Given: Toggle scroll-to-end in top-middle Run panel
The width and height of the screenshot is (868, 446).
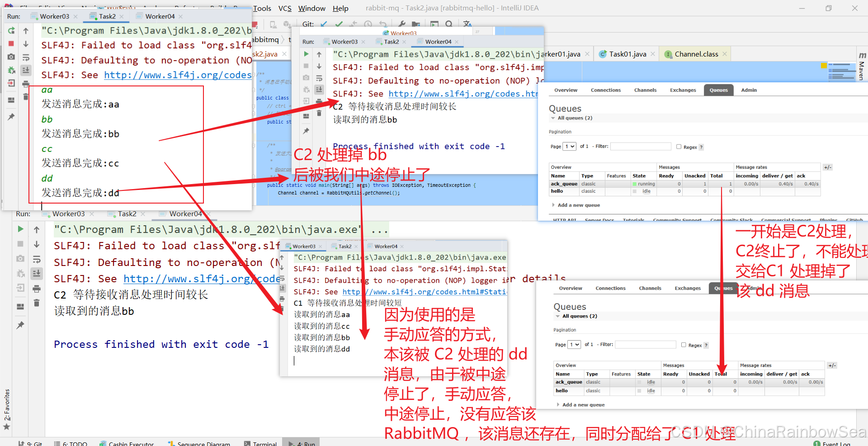Looking at the screenshot, I should tap(319, 89).
